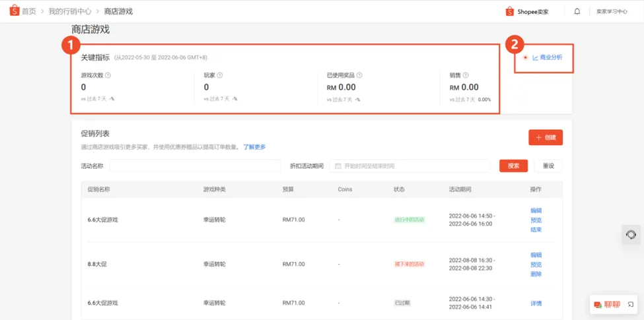Click 结束 for the running 6.6大促游戏
Image resolution: width=644 pixels, height=320 pixels.
click(536, 230)
